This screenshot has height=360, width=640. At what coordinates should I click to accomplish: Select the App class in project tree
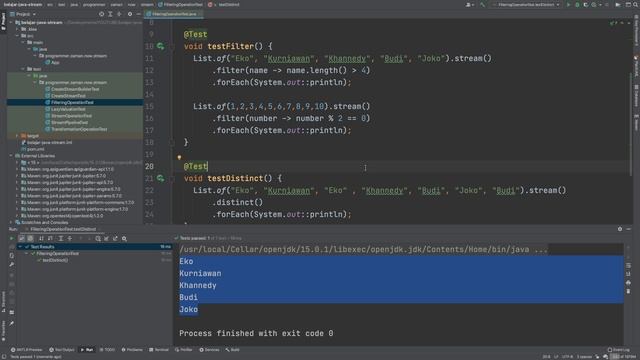(55, 62)
